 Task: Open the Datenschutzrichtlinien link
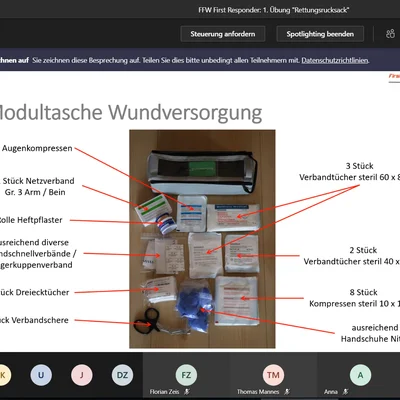(335, 60)
